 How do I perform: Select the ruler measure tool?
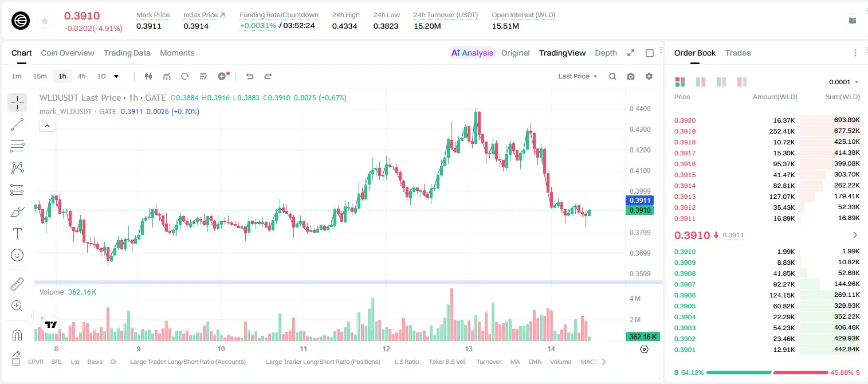[x=17, y=284]
